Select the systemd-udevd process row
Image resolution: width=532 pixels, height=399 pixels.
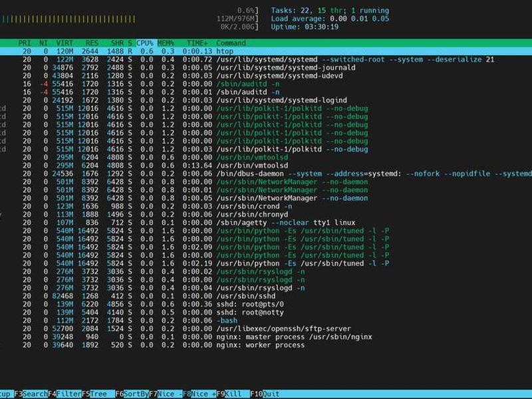[x=266, y=76]
